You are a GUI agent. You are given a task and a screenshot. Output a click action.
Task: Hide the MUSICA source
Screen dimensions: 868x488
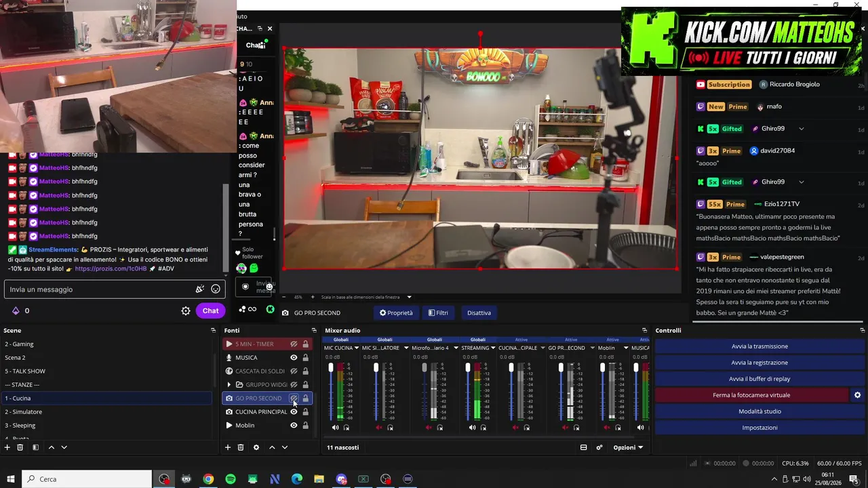tap(294, 358)
